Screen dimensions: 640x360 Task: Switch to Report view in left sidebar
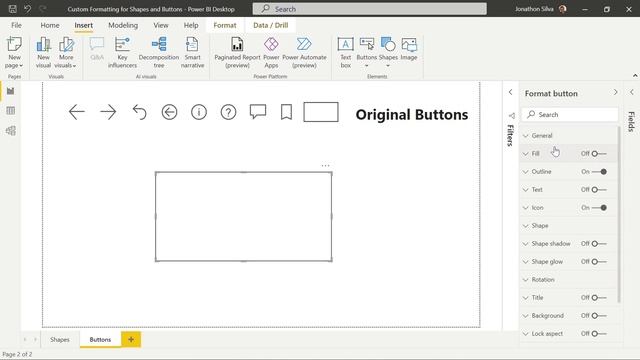[x=11, y=91]
